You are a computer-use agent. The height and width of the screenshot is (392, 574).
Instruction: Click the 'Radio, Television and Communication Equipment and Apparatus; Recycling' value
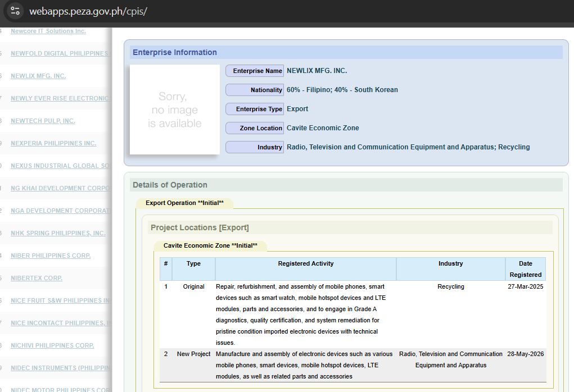(x=408, y=147)
